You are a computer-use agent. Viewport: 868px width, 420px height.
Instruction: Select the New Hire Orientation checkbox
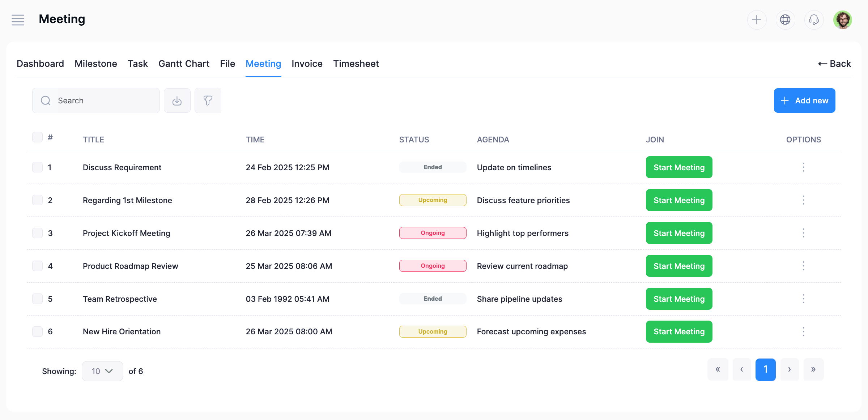38,331
